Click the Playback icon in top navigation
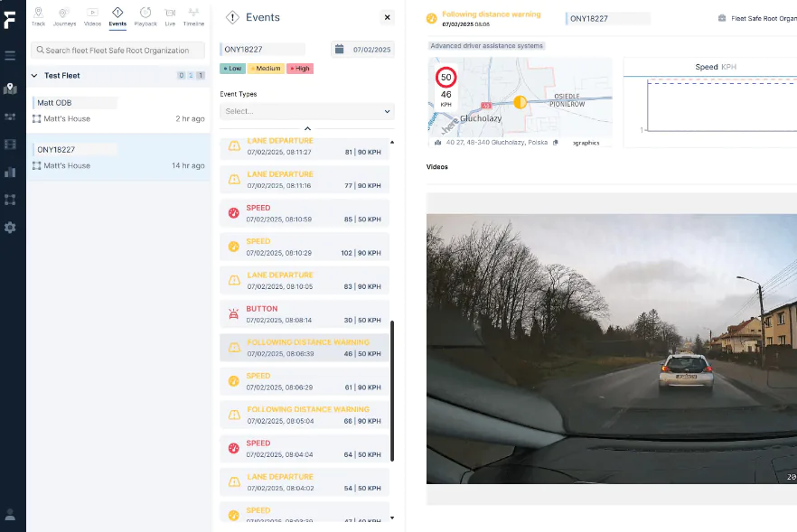Viewport: 797px width, 532px height. 145,15
